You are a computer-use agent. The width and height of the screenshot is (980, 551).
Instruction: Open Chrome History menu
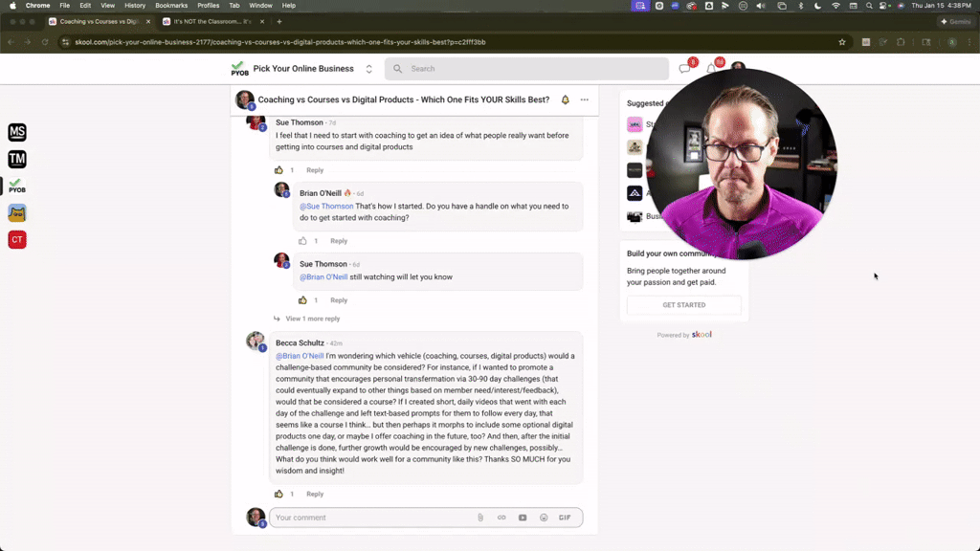click(x=135, y=6)
